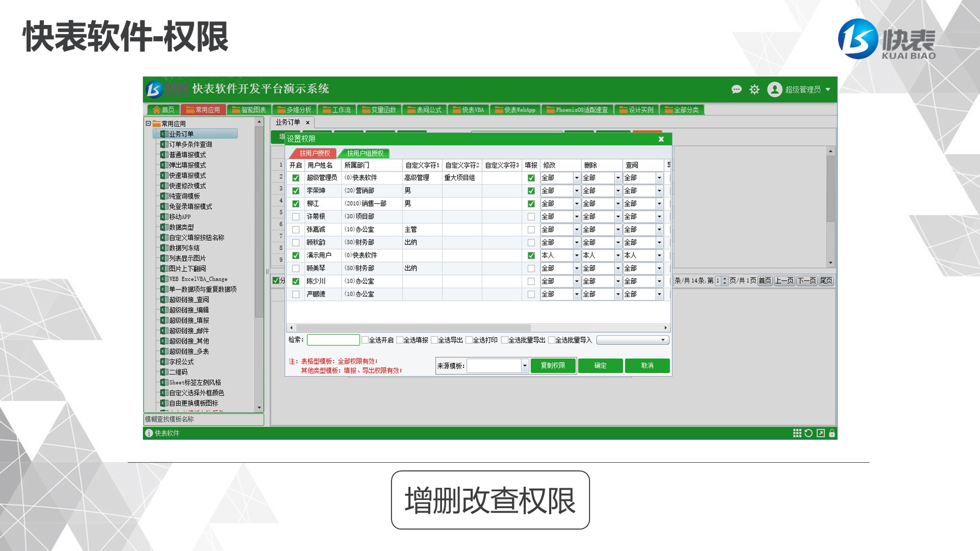Click the pop-out window icon in the status bar
Image resolution: width=980 pixels, height=551 pixels.
point(821,433)
